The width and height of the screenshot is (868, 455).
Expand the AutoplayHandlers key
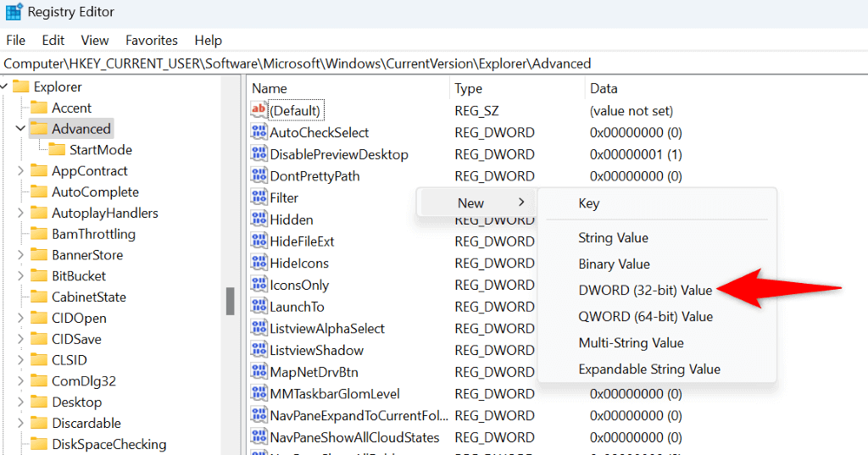(20, 213)
